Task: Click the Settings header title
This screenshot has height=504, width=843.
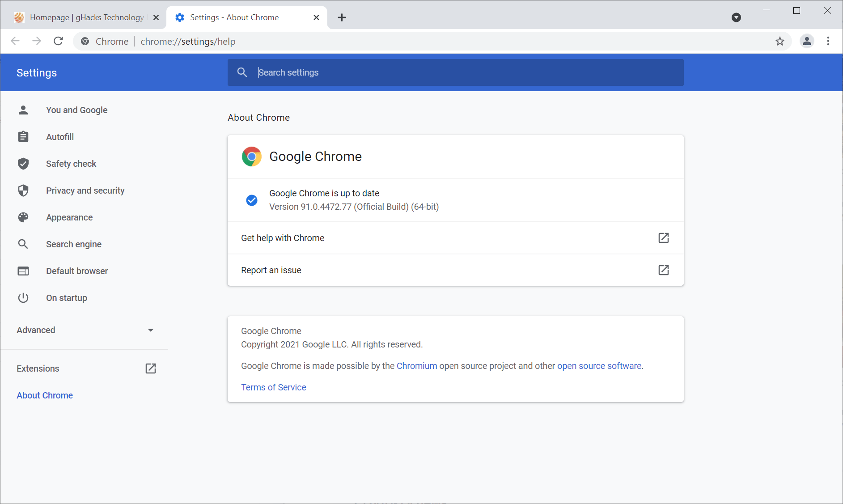Action: coord(37,73)
